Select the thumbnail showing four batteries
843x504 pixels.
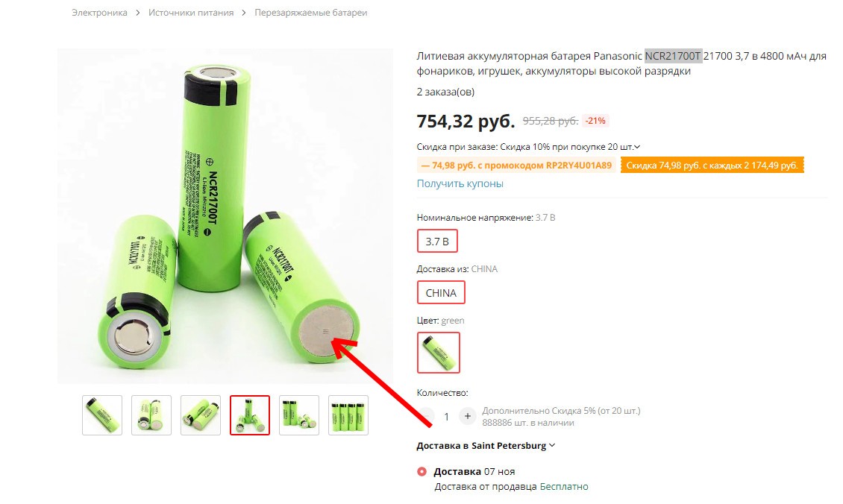coord(348,415)
